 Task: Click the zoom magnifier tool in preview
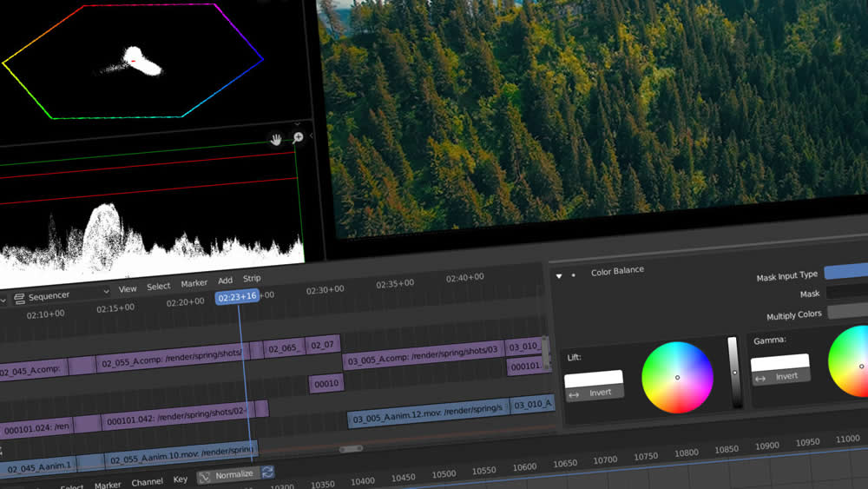pos(298,136)
